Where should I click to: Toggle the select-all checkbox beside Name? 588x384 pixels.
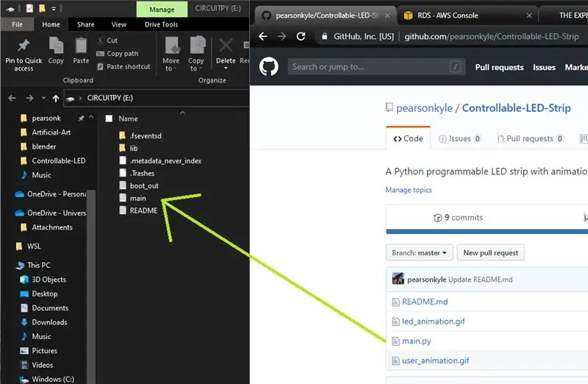(109, 118)
